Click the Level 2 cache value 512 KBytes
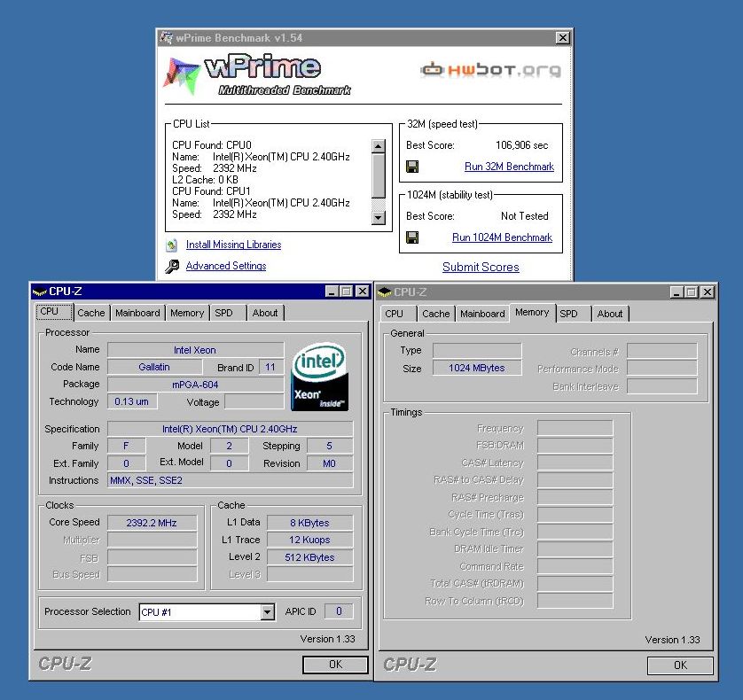Screen dimensions: 743x700 tap(310, 557)
